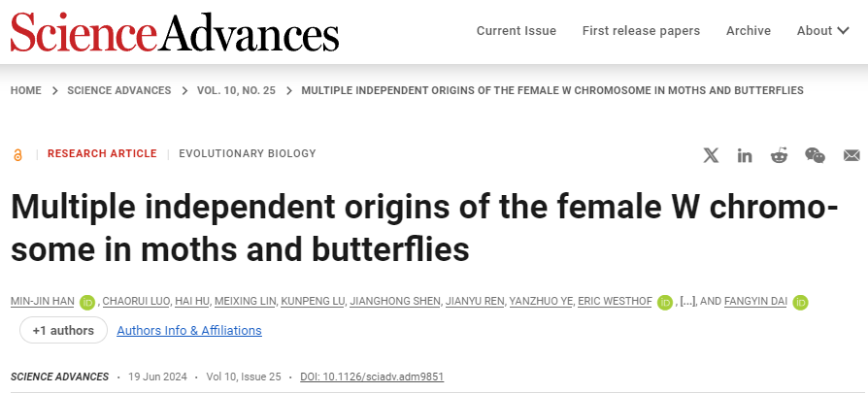Open Min-Jin Han's ORCID icon
The width and height of the screenshot is (868, 393).
(x=86, y=302)
